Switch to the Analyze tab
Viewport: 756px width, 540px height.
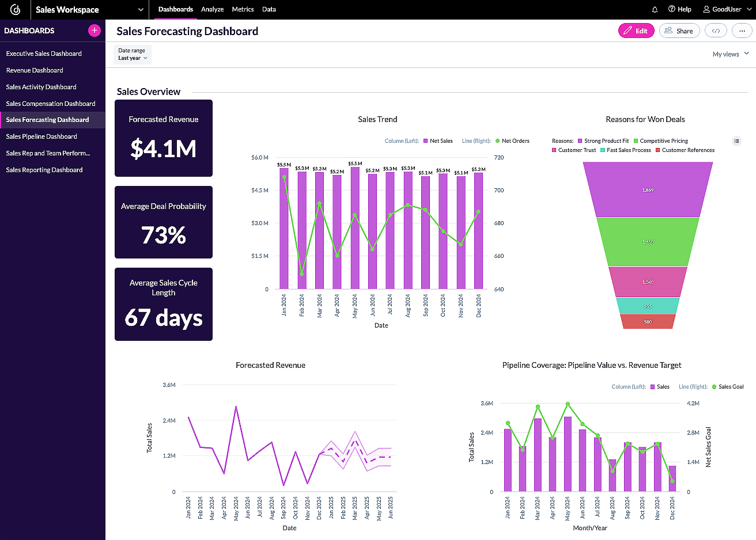point(212,9)
